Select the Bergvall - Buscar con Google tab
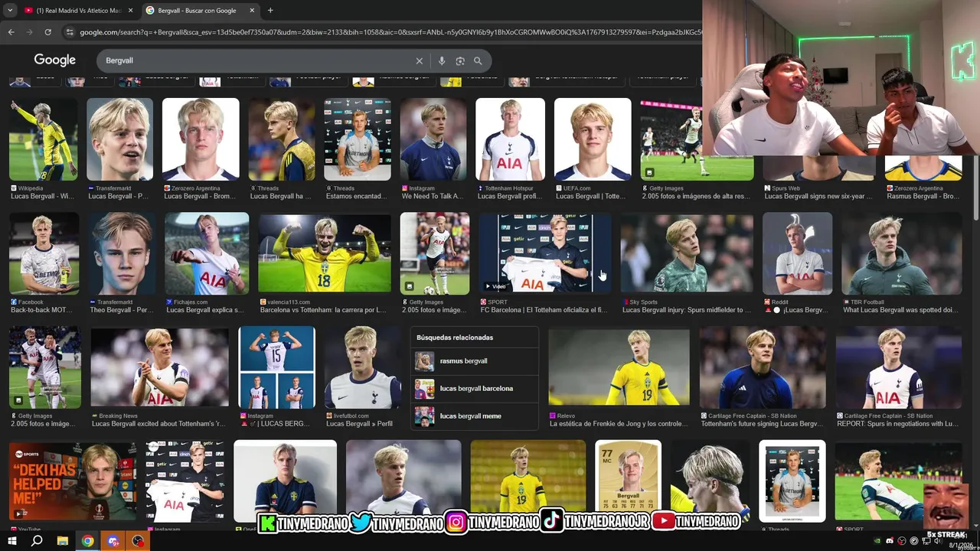 coord(201,11)
